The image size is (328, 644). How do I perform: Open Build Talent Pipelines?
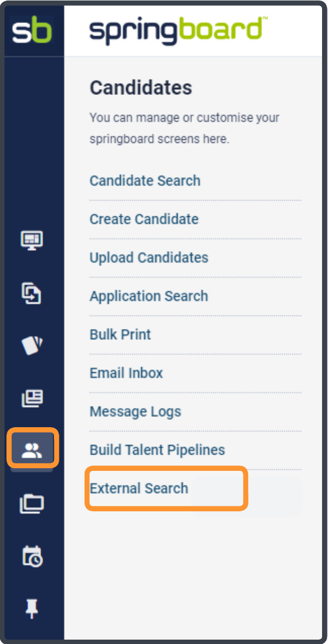click(x=158, y=450)
